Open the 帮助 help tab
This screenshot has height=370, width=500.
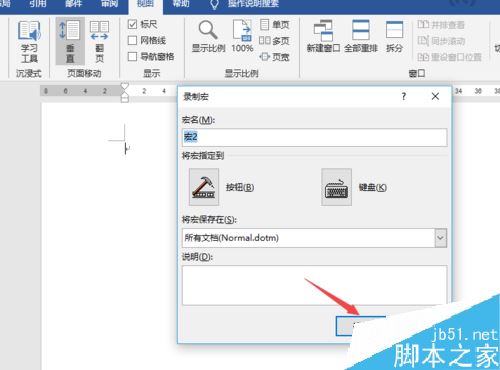point(181,4)
